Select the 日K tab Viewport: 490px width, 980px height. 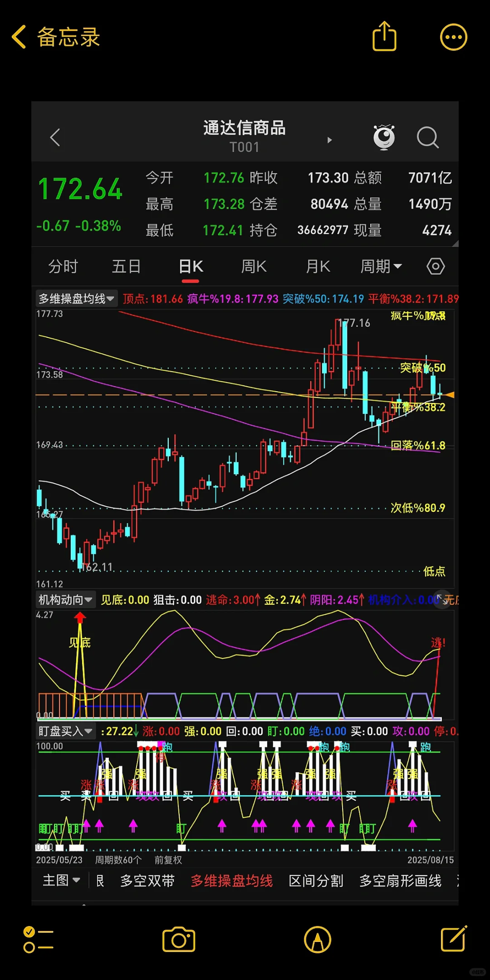191,267
